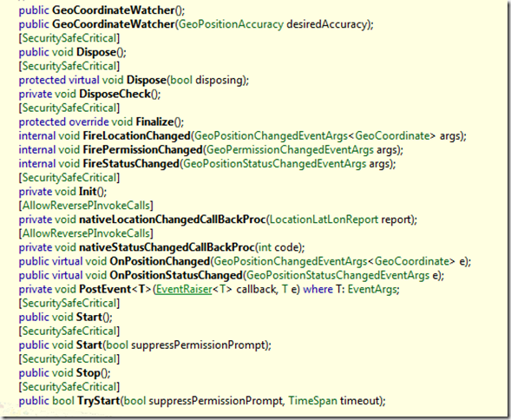Click the desiredAccuracy parameter name
511x420 pixels.
(327, 24)
